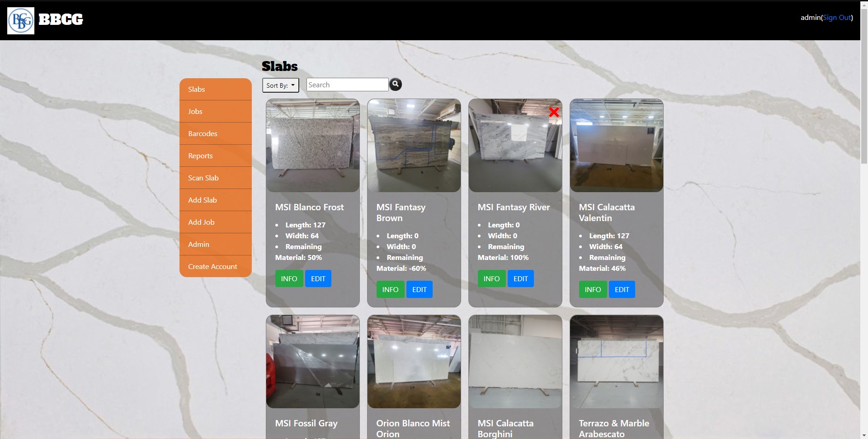
Task: Click INFO for MSI Fantasy Brown
Action: (390, 289)
